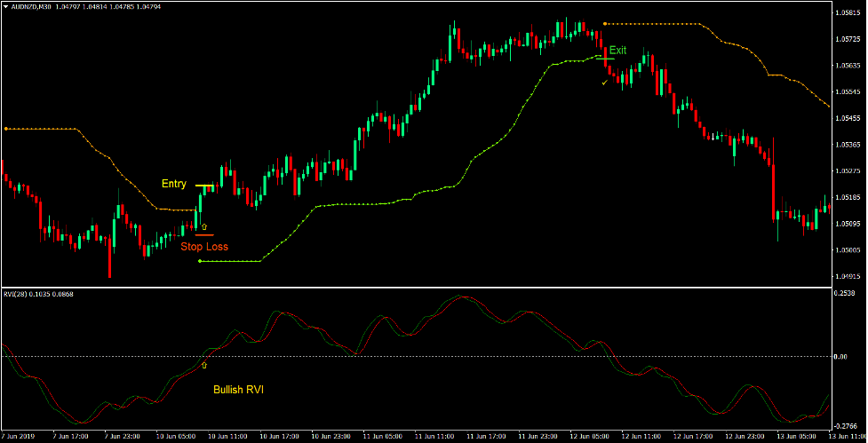The height and width of the screenshot is (443, 868).
Task: Click the 11 Jun 11:00 time label
Action: (435, 437)
